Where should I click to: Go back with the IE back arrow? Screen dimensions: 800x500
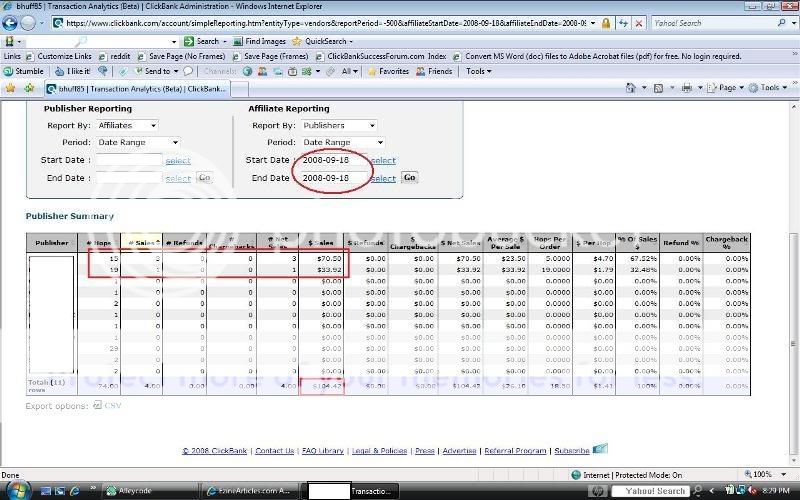point(10,23)
